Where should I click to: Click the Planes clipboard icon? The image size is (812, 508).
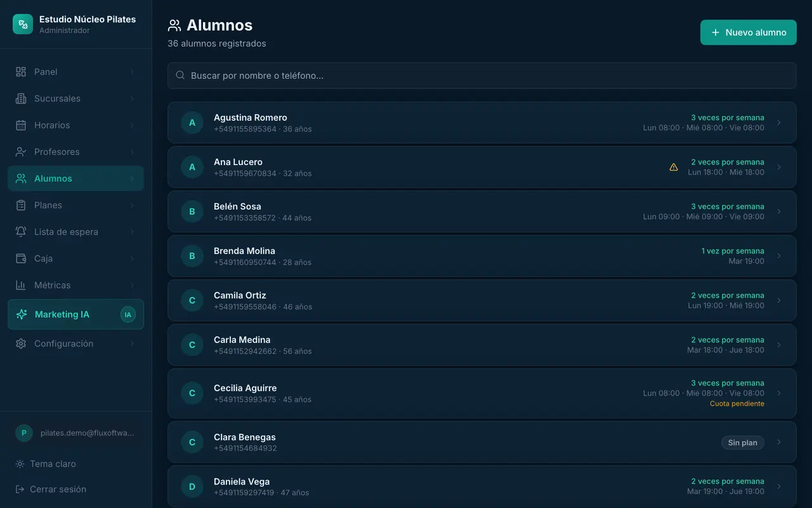pos(21,205)
